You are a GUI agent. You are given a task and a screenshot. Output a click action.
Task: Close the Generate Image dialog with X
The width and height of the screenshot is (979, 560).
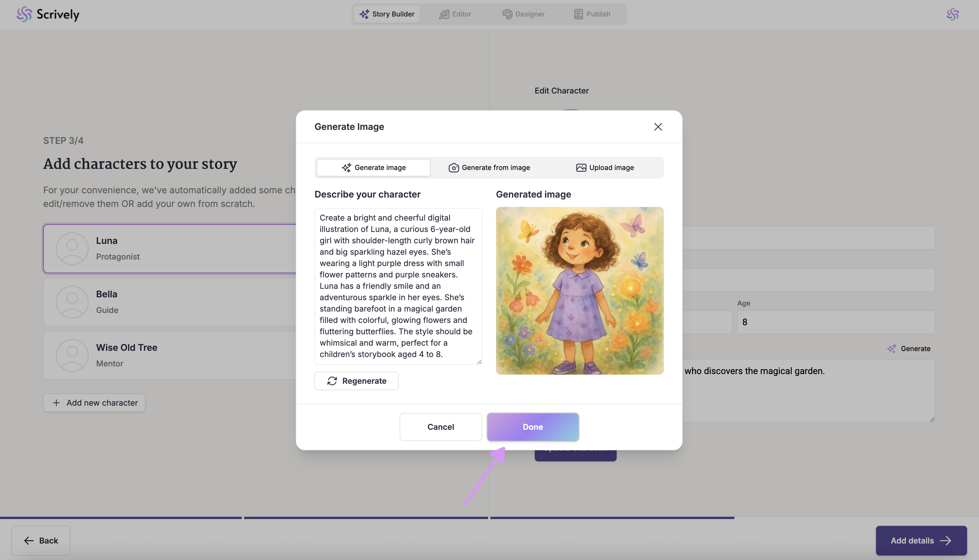pos(658,127)
